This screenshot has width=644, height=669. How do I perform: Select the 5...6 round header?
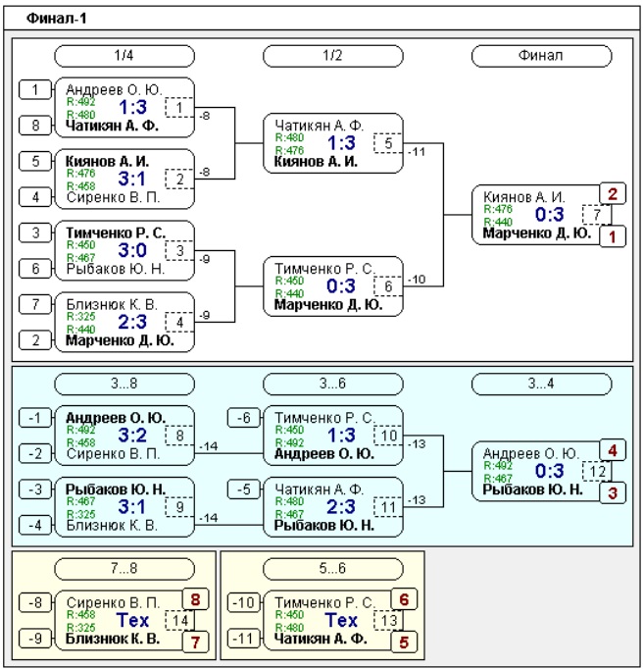[333, 569]
